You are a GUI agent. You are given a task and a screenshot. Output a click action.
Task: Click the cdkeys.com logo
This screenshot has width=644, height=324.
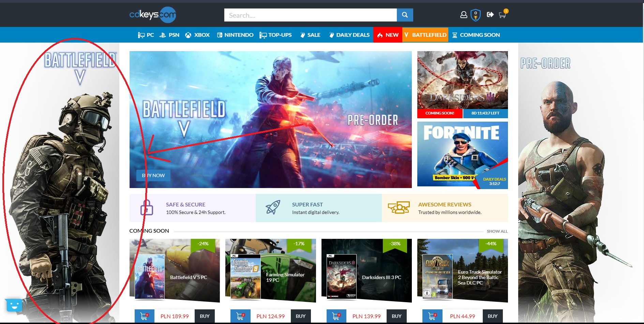[153, 15]
